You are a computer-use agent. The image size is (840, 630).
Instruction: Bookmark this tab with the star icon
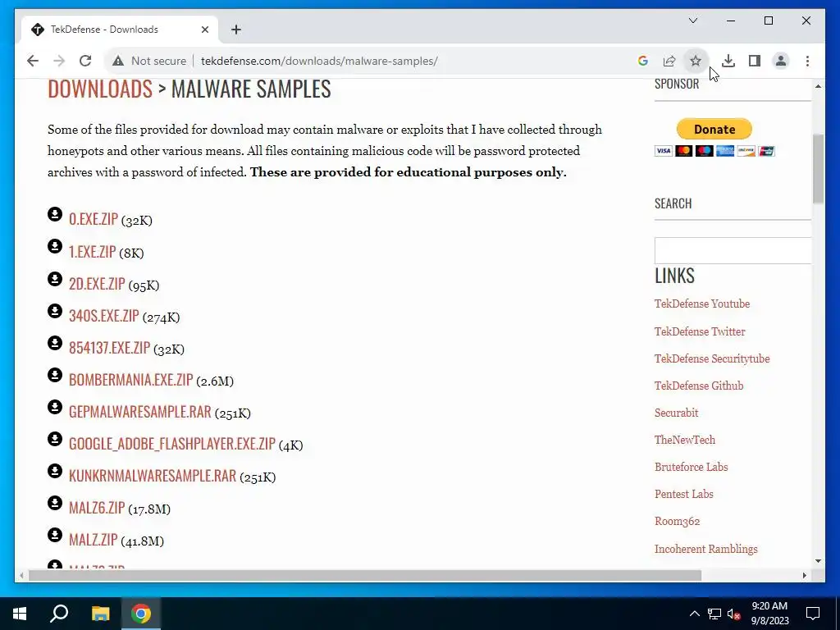pos(696,61)
